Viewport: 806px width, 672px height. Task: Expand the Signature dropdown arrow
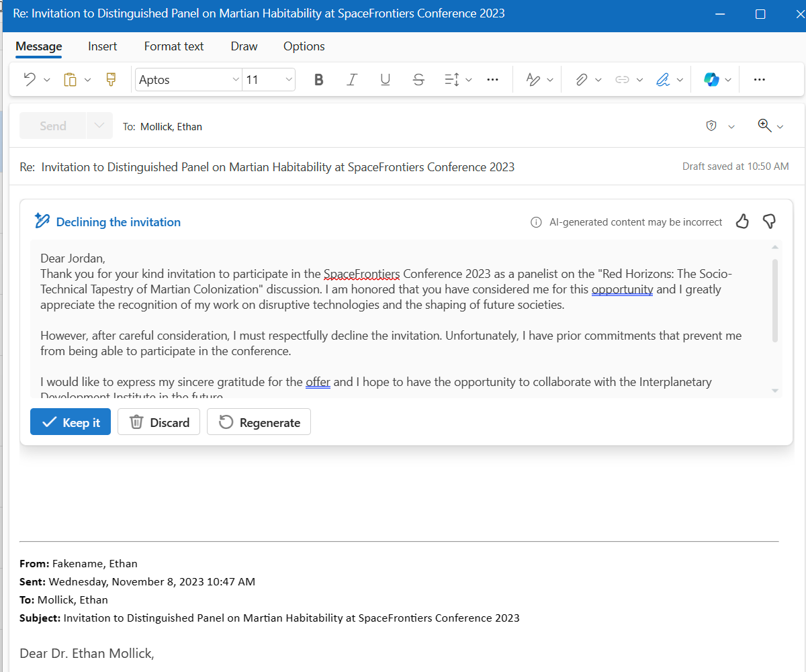[680, 80]
